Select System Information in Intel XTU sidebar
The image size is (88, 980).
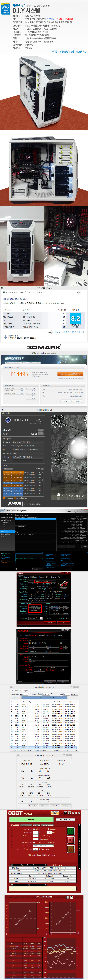coord(7,515)
